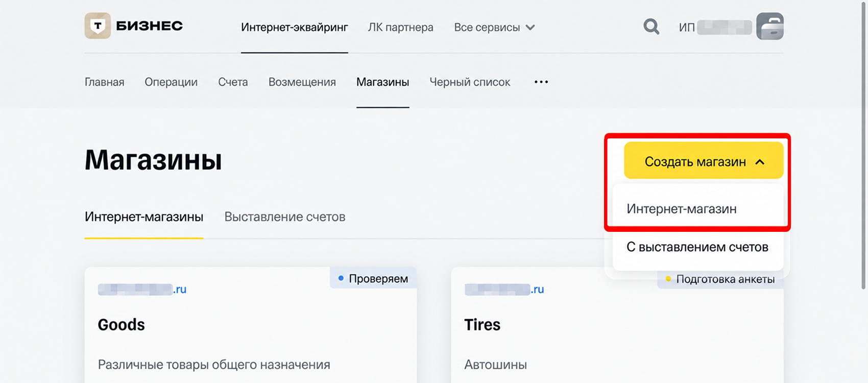This screenshot has width=868, height=383.
Task: Click the T-Business shield logo
Action: [98, 26]
